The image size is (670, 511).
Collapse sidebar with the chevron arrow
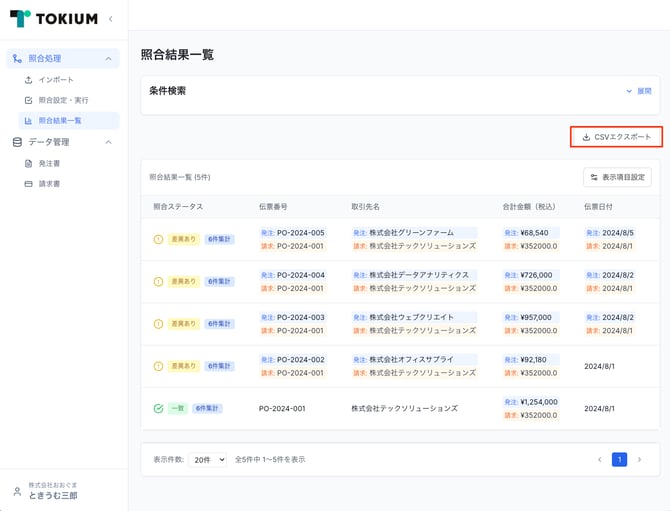click(110, 18)
